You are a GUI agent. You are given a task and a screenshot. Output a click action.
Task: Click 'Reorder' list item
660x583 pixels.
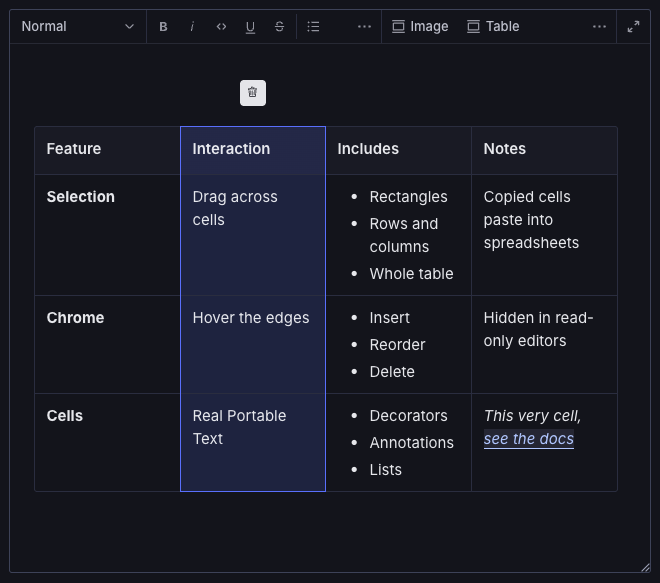coord(397,345)
